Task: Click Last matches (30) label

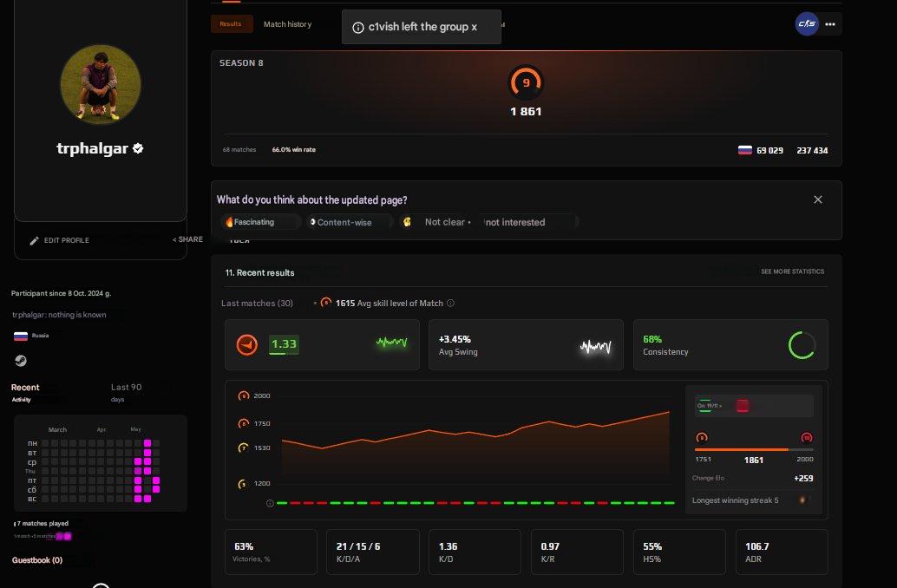Action: coord(257,304)
